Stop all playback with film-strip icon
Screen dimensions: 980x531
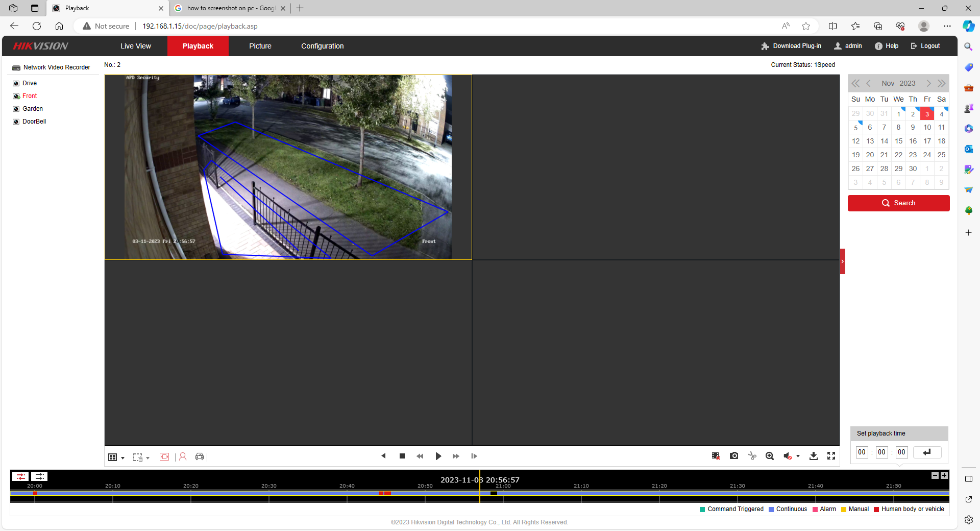point(716,456)
